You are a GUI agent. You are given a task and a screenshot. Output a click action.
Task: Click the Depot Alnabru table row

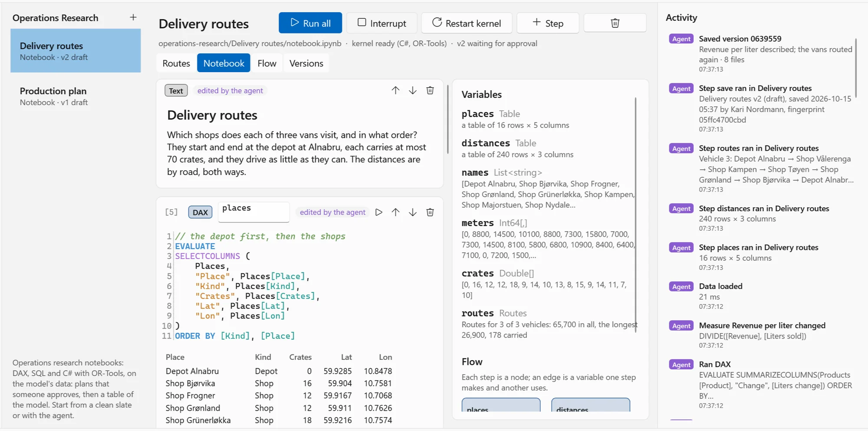(x=279, y=371)
